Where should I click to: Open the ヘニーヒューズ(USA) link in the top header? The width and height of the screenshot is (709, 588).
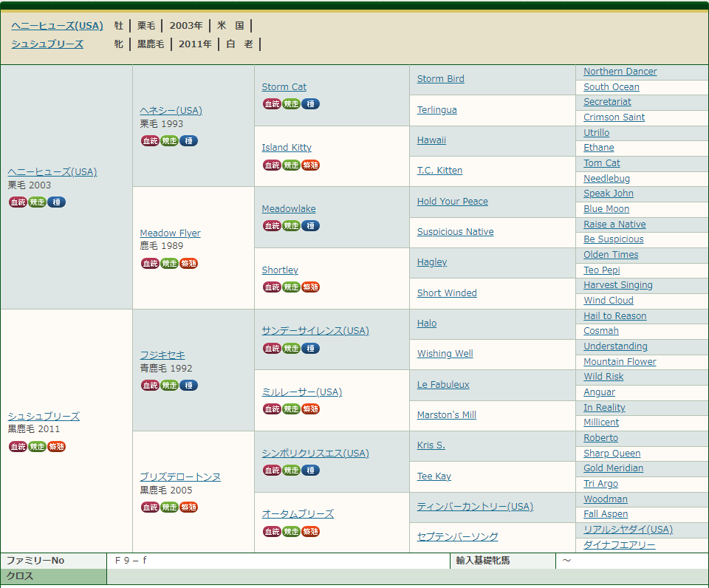(58, 25)
